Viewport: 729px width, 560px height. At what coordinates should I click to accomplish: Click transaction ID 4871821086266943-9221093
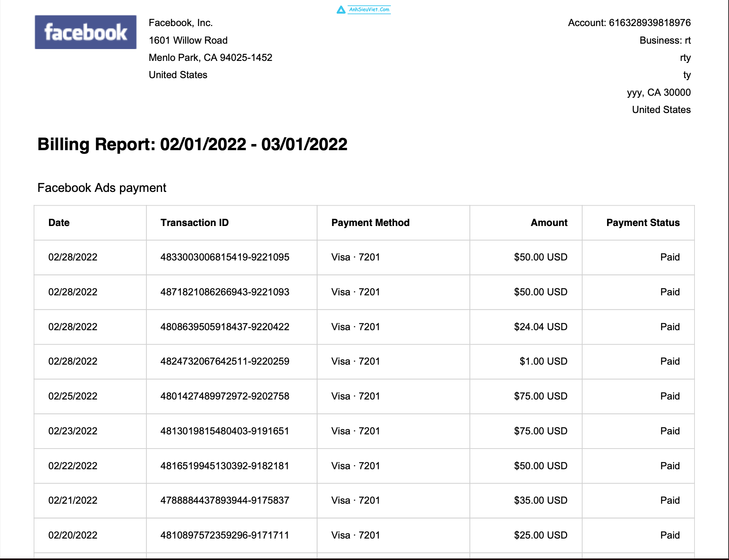[225, 292]
